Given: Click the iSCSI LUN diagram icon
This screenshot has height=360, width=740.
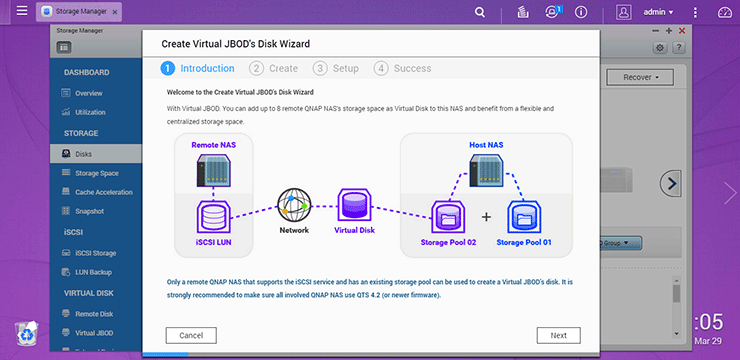Looking at the screenshot, I should [213, 217].
